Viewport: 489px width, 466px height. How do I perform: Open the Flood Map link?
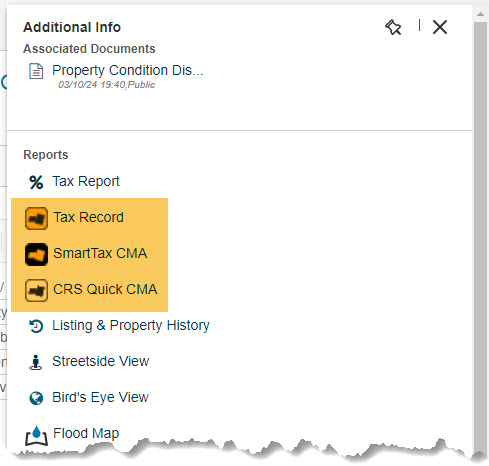click(x=86, y=433)
